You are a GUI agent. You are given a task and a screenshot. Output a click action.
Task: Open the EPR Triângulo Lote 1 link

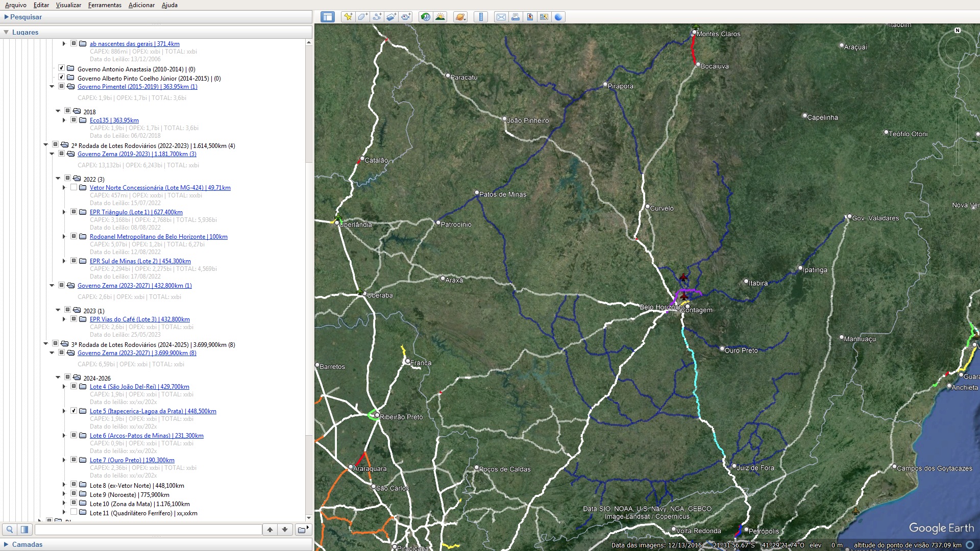click(136, 212)
